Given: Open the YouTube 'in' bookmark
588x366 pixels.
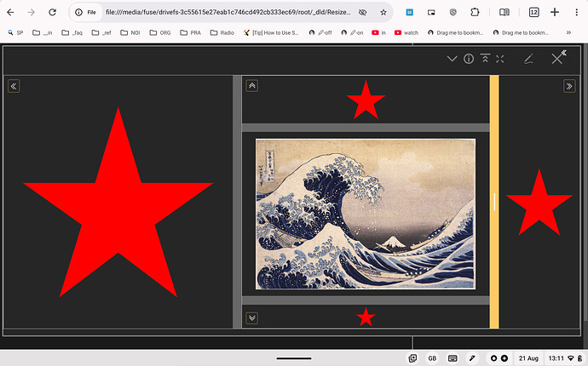Looking at the screenshot, I should (x=378, y=32).
